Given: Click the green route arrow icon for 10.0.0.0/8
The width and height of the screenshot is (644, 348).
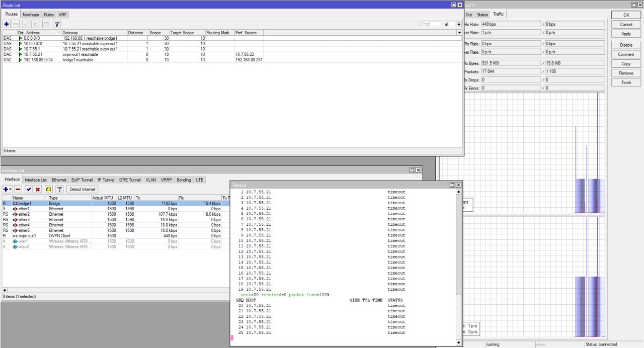Looking at the screenshot, I should click(x=21, y=44).
